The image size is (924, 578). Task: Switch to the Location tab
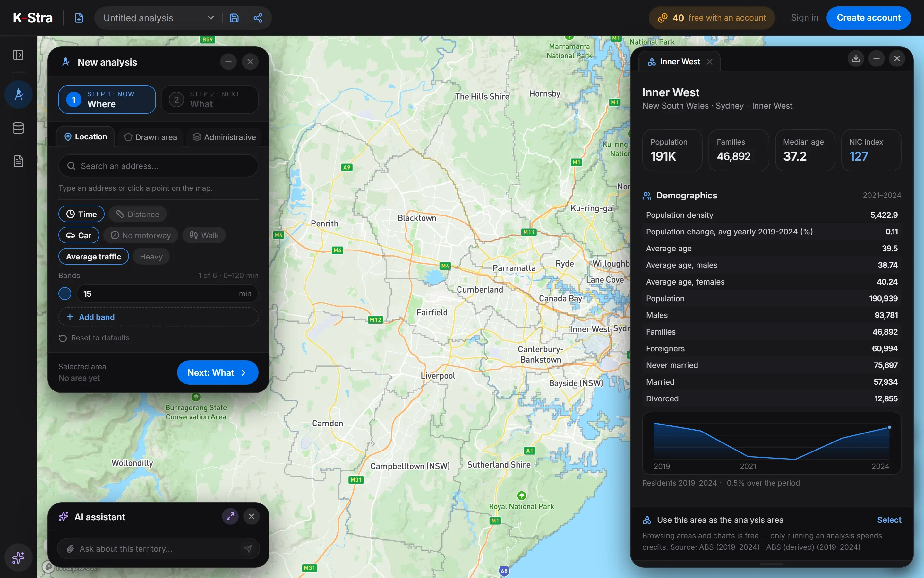86,137
